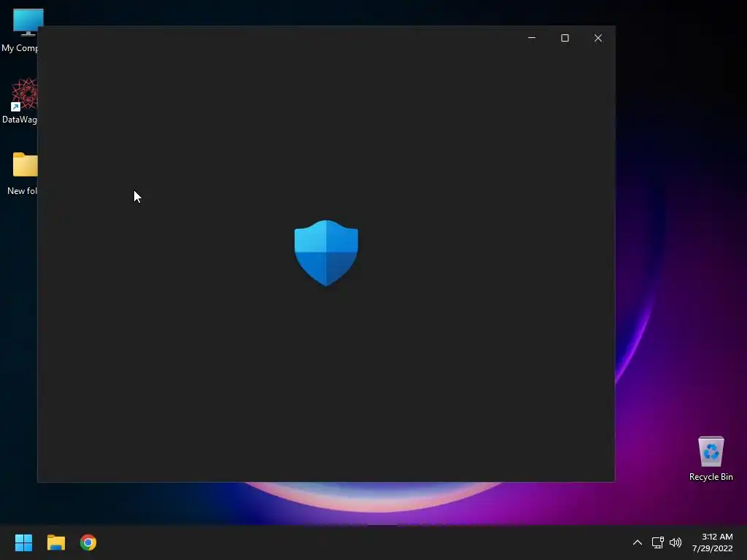Launch File Explorer from the taskbar
Screen dimensions: 747x560
(55, 542)
